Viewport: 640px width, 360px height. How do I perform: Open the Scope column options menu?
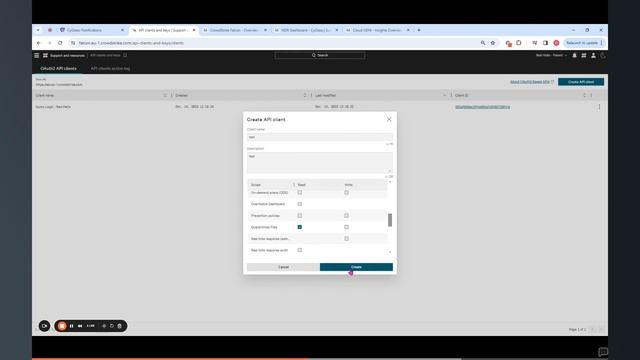point(293,185)
